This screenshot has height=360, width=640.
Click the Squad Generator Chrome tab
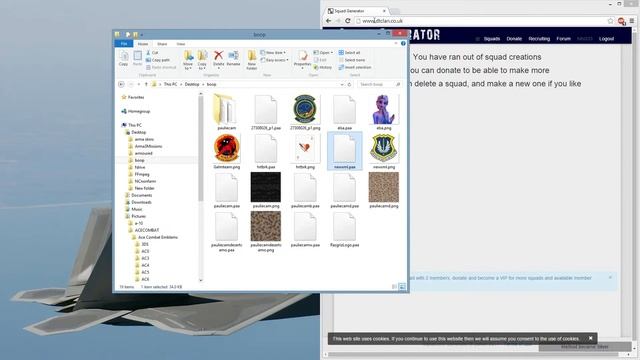pos(356,11)
